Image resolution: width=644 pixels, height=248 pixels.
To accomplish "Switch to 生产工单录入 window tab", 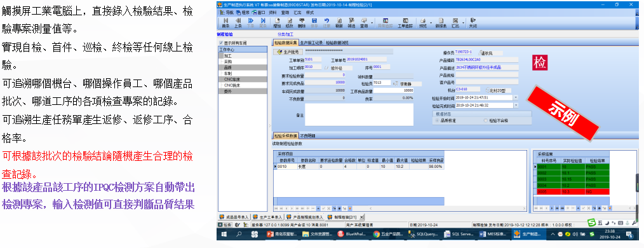I will pyautogui.click(x=268, y=217).
